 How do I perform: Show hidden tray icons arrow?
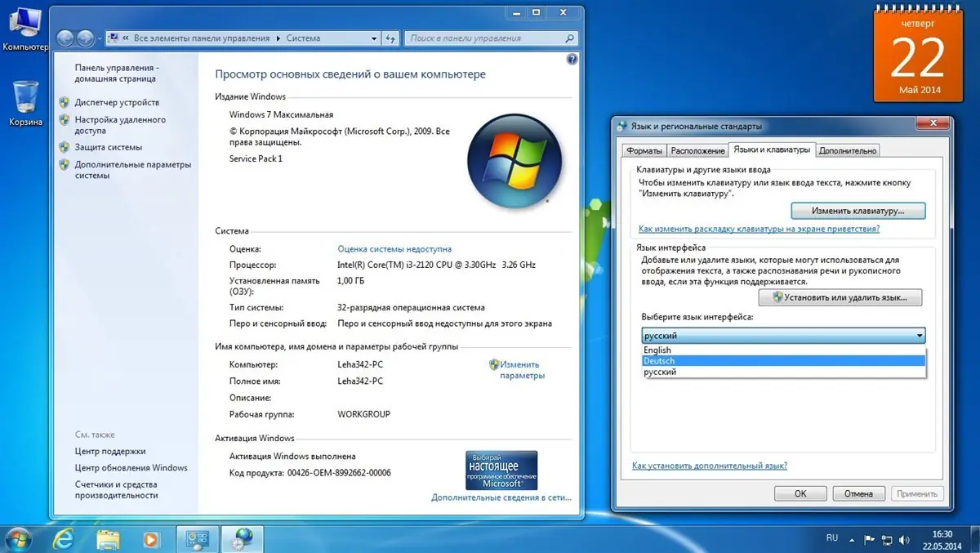click(853, 539)
